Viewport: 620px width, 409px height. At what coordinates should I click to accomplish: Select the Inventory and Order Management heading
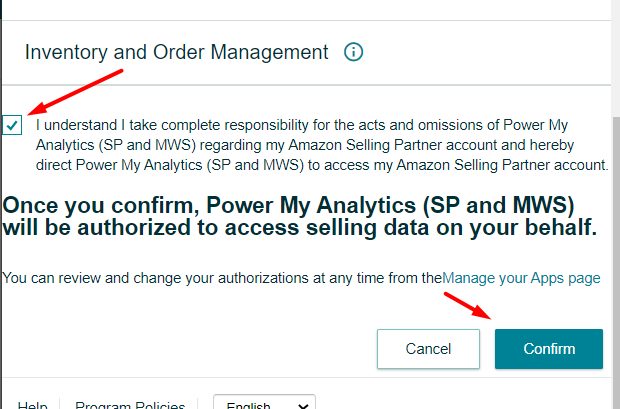point(176,52)
